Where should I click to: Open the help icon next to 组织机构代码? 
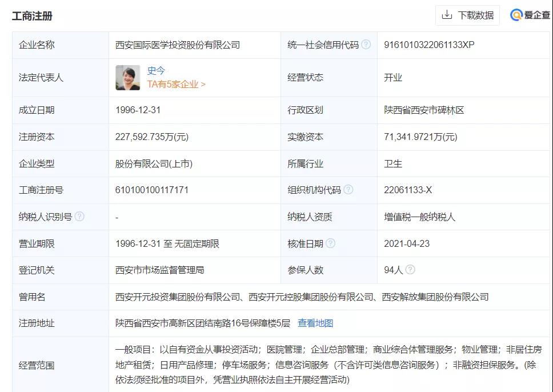(x=348, y=190)
